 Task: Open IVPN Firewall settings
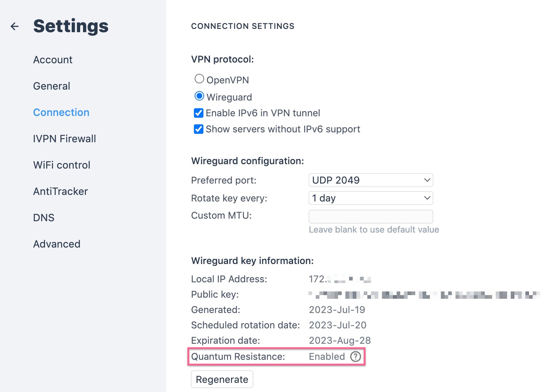click(64, 139)
